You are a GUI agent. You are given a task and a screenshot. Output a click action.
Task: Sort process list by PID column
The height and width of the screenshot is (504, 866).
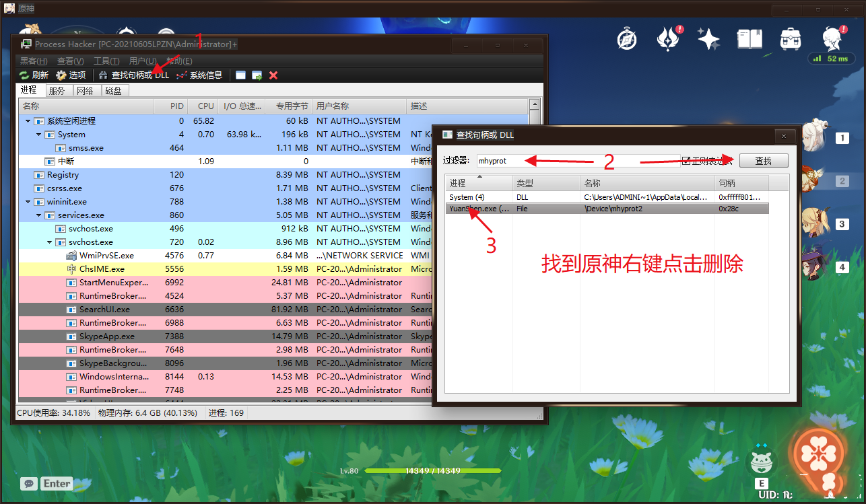pyautogui.click(x=170, y=106)
